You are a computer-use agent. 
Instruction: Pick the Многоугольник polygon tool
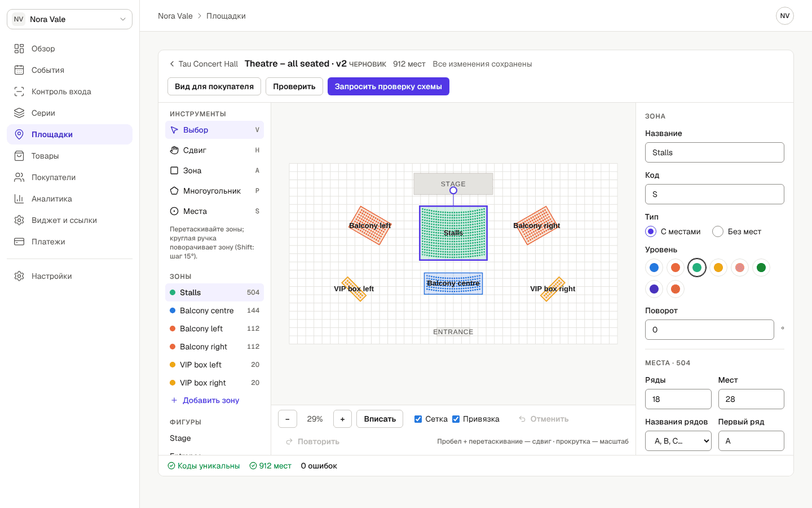pyautogui.click(x=214, y=191)
